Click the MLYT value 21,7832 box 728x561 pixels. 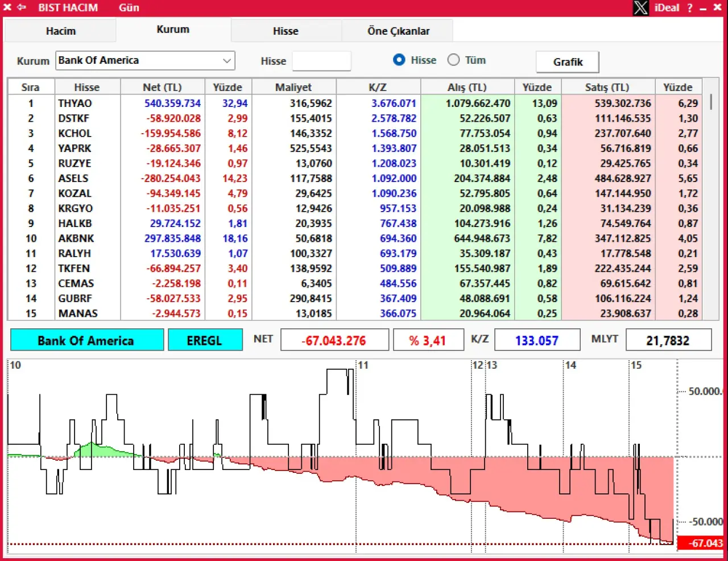click(668, 340)
